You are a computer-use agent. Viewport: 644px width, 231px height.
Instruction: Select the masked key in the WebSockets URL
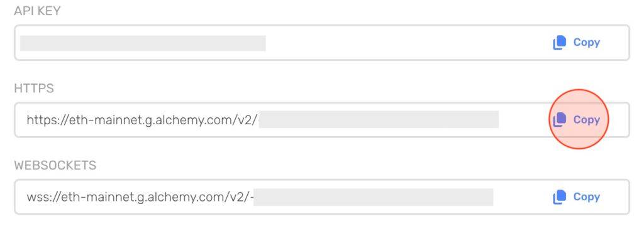click(x=374, y=196)
